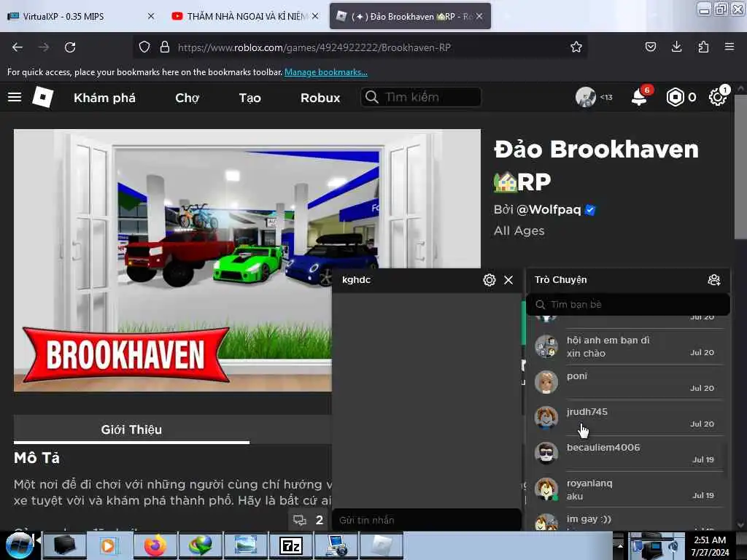Bookmark this page with the star icon
747x560 pixels.
[576, 47]
